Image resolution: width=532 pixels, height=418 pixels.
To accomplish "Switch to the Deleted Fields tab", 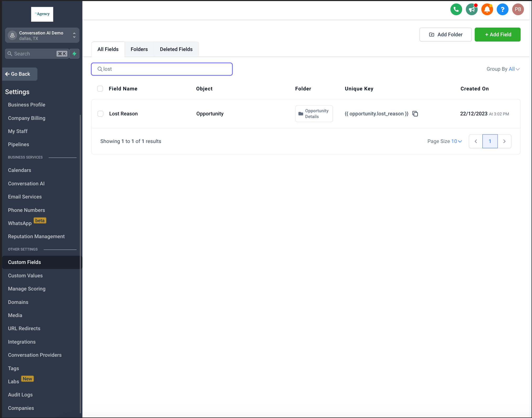I will [x=176, y=49].
